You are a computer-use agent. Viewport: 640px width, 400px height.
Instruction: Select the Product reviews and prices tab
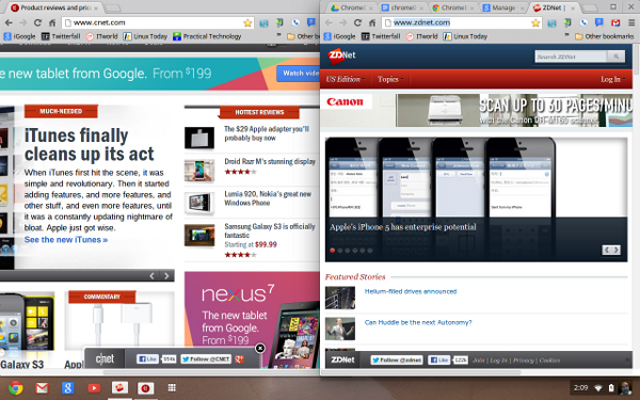click(54, 8)
